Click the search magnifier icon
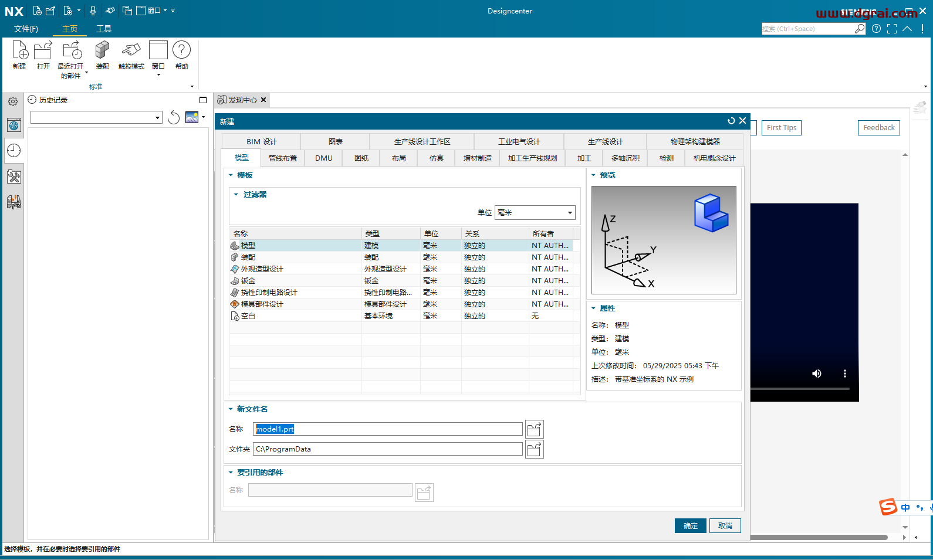This screenshot has height=560, width=933. (860, 29)
